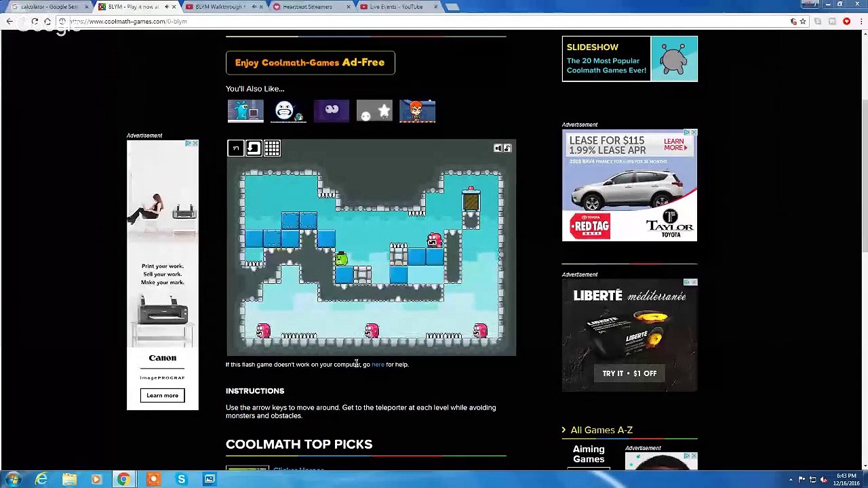The height and width of the screenshot is (488, 868).
Task: Open the photo viewer taskbar icon
Action: pos(210,479)
